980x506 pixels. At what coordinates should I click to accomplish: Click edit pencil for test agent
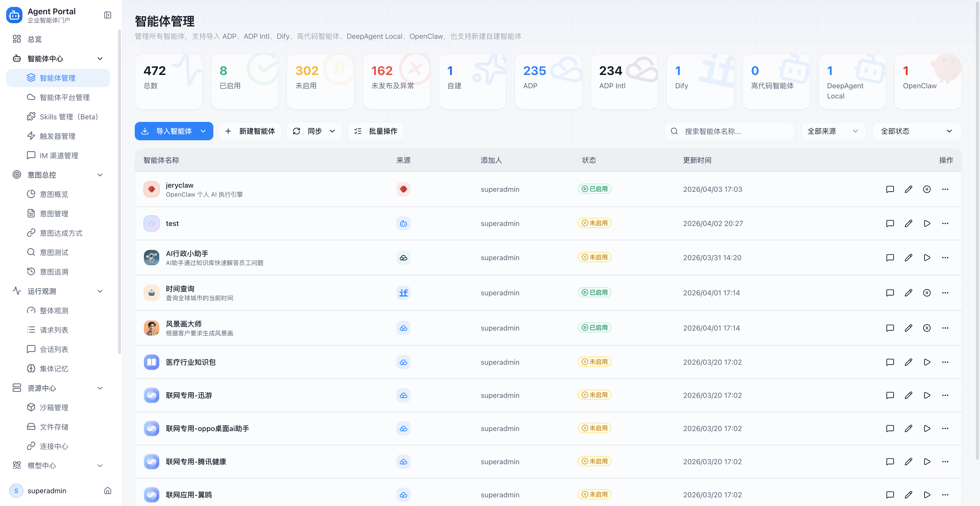tap(909, 223)
